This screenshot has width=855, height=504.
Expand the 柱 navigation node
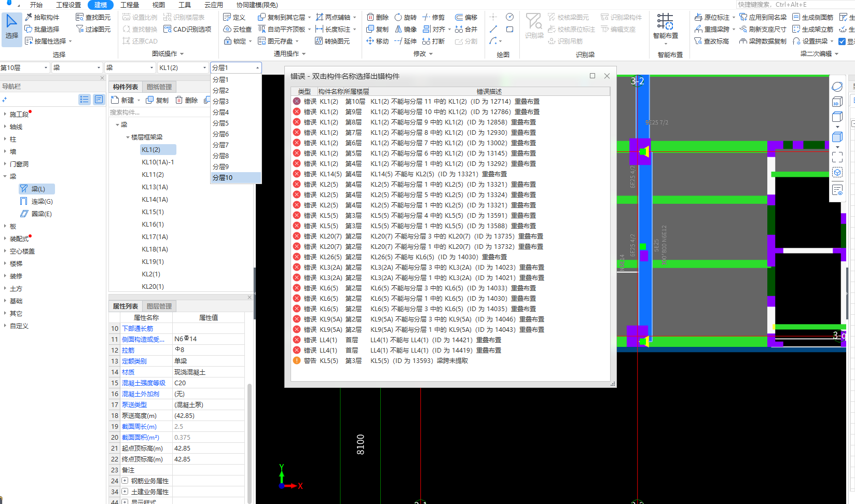(5, 139)
